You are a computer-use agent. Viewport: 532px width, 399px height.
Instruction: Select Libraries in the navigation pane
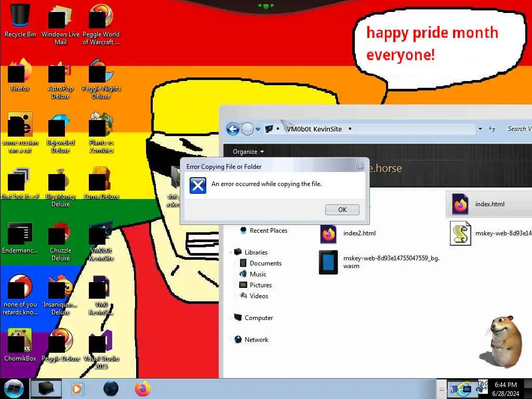point(251,252)
